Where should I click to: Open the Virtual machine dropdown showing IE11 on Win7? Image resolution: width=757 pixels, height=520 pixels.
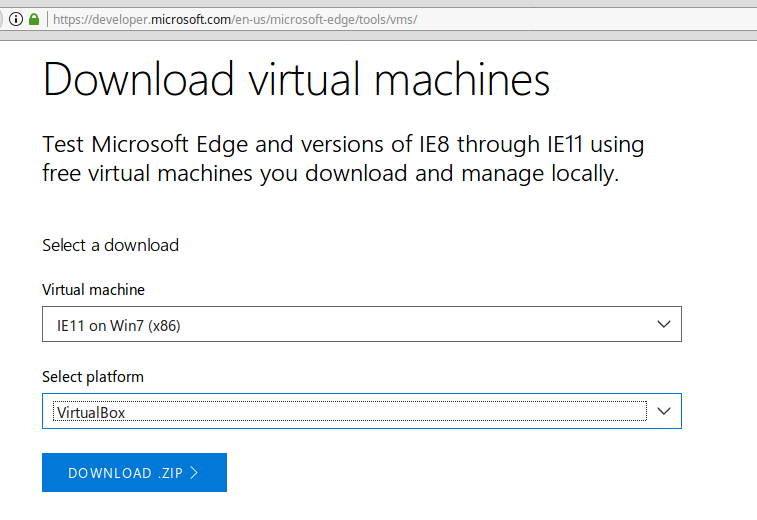(x=362, y=324)
